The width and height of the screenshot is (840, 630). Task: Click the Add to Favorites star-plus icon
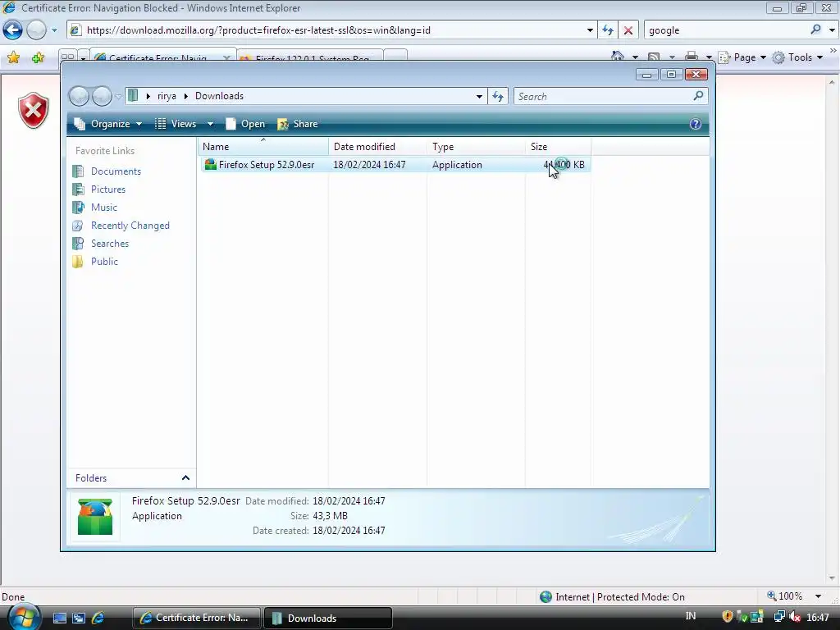tap(38, 57)
